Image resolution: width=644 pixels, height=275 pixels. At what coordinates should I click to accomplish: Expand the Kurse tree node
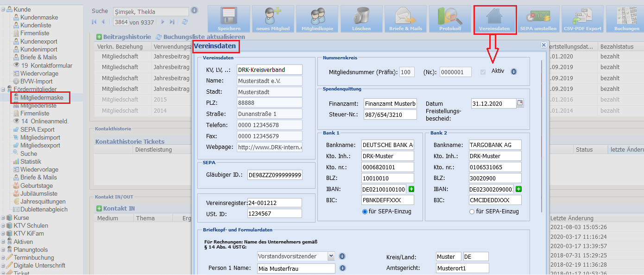[x=3, y=217]
